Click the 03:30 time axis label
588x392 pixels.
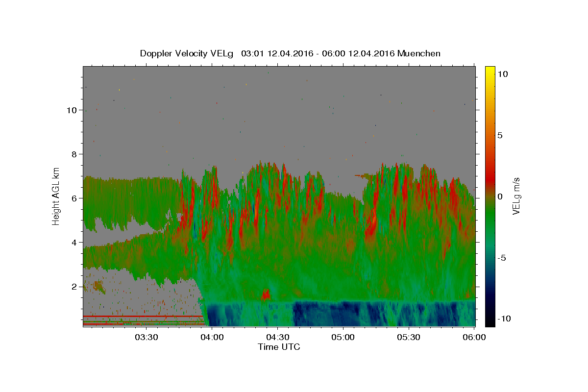point(146,338)
